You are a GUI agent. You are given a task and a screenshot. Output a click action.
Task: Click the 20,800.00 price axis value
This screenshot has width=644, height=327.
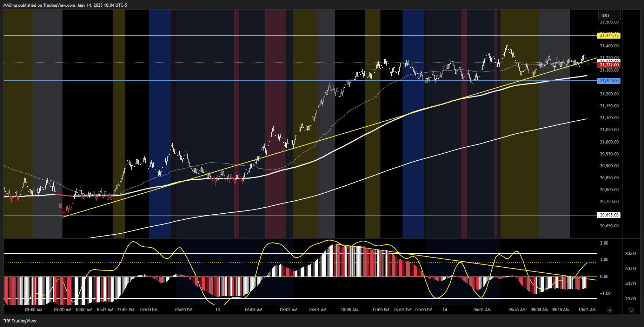click(x=609, y=190)
